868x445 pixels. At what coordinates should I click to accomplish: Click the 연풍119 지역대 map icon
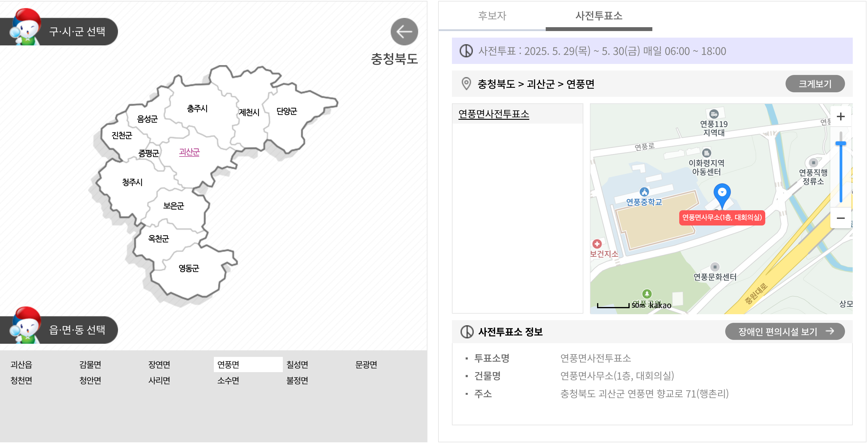click(x=714, y=114)
